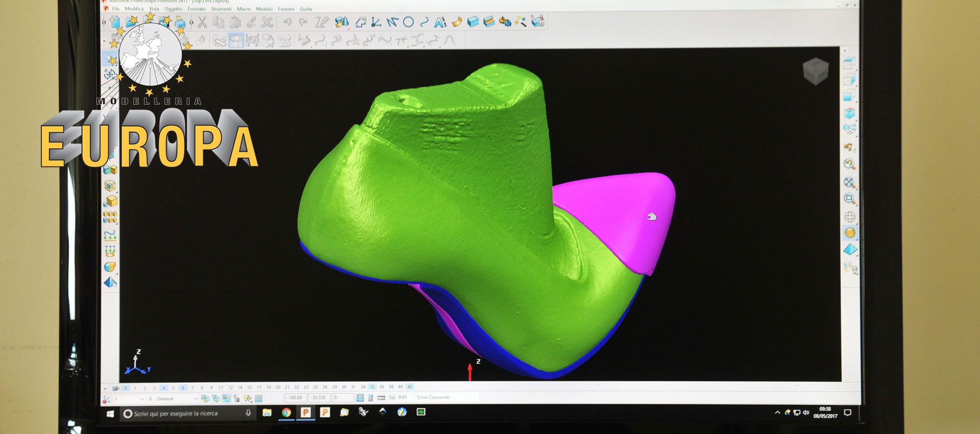Click the view cube in viewport
The width and height of the screenshot is (980, 434).
(x=815, y=71)
